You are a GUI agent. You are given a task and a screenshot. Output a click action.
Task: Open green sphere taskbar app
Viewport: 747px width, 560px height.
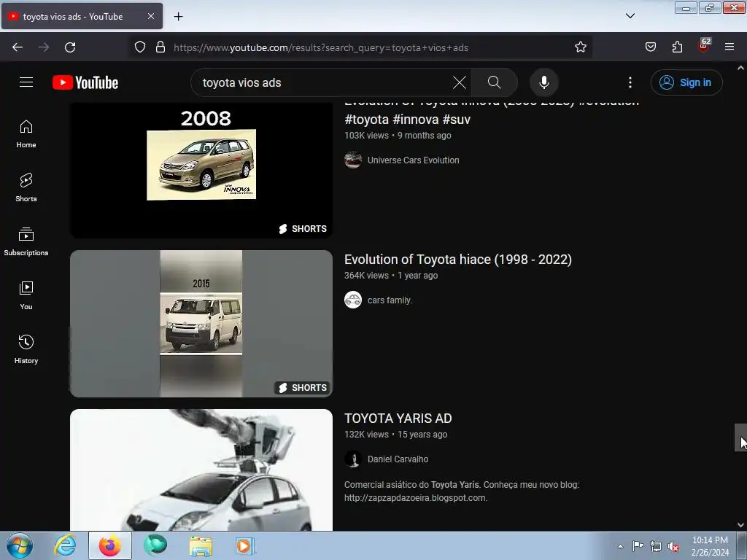point(155,545)
